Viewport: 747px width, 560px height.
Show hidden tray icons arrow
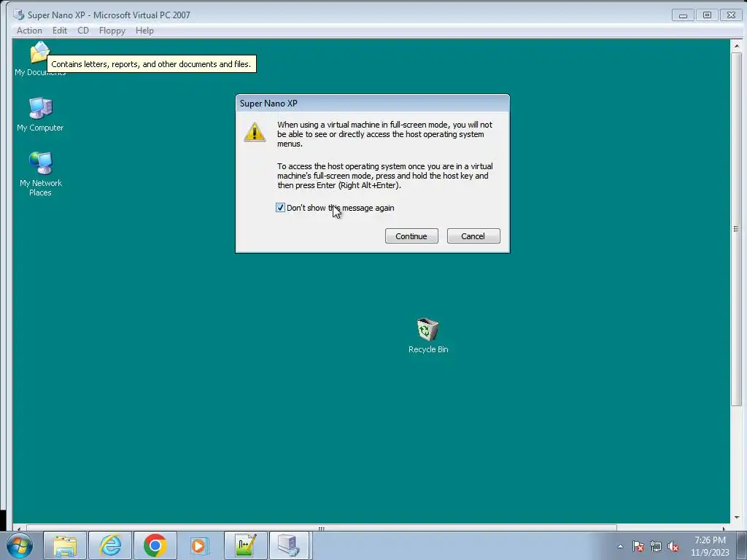[620, 546]
